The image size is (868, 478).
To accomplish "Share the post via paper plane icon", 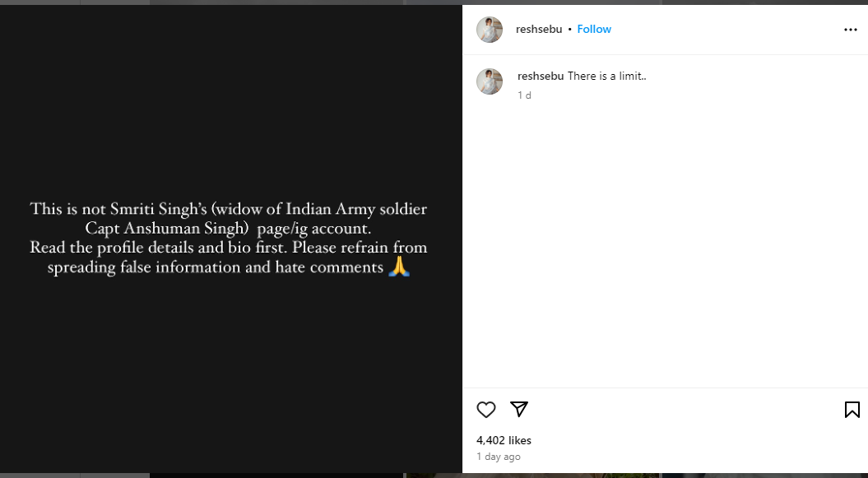I will [518, 410].
